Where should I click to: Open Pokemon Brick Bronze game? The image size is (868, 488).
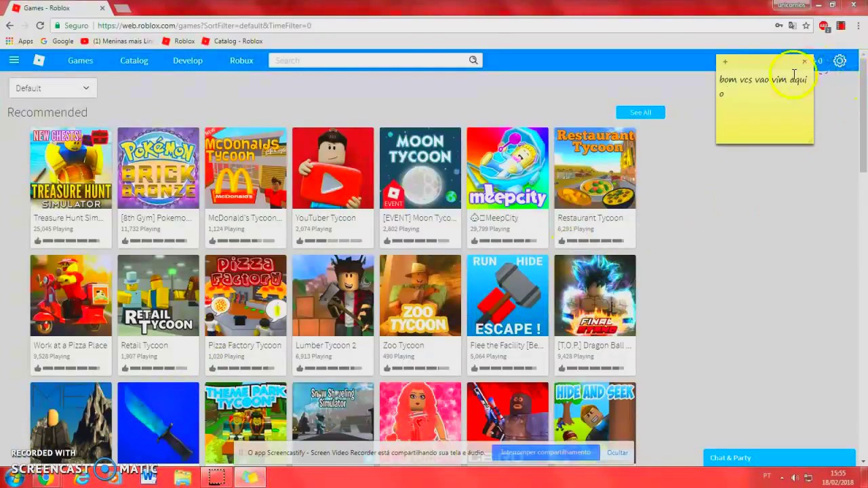158,187
